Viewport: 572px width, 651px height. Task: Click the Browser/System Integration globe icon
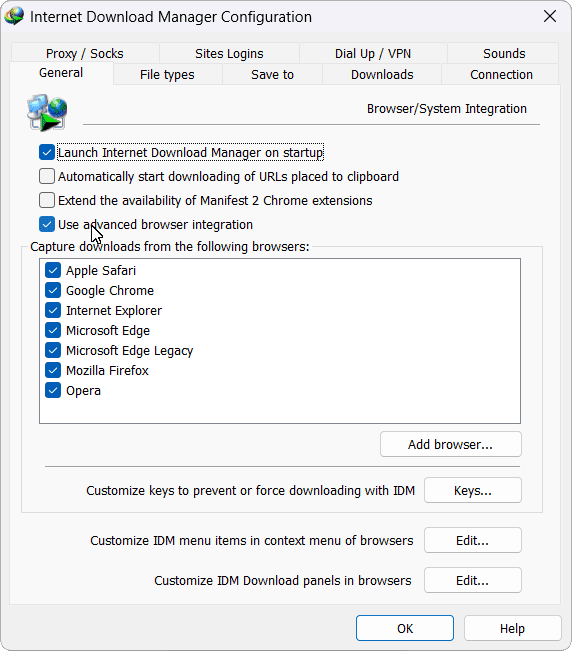47,112
